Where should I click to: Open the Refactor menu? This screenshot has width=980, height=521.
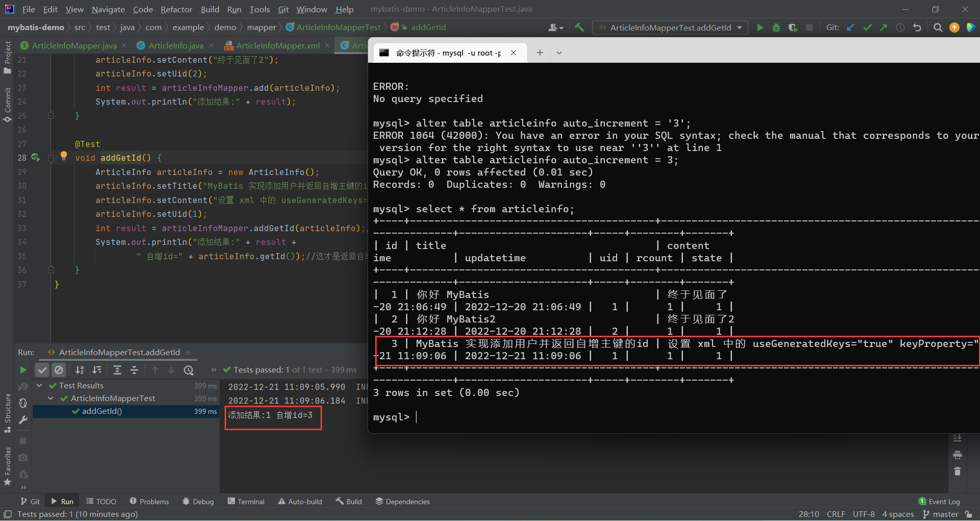coord(176,9)
